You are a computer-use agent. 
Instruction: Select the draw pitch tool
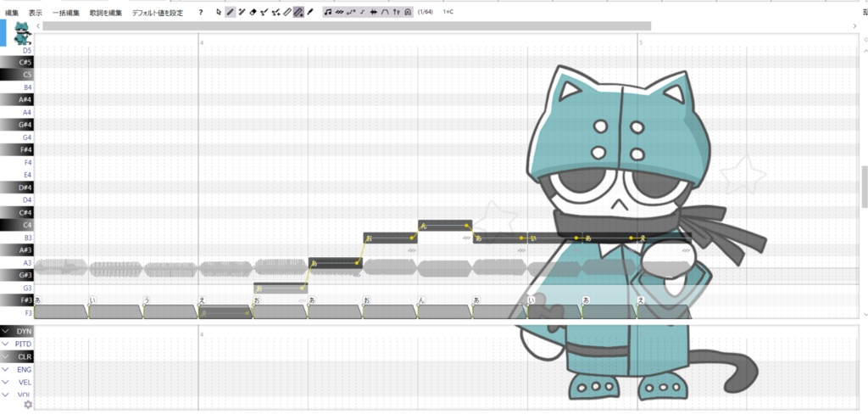264,12
